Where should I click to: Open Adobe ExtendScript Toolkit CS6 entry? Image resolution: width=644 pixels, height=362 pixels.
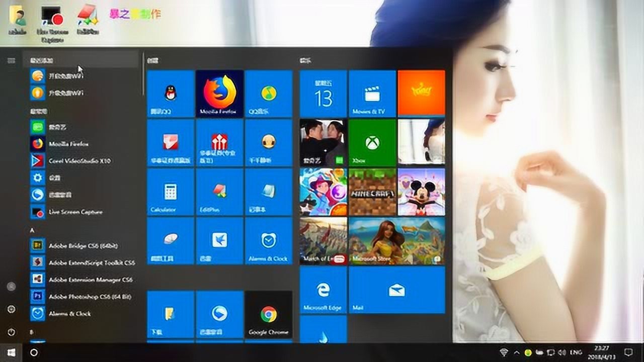[x=83, y=262]
